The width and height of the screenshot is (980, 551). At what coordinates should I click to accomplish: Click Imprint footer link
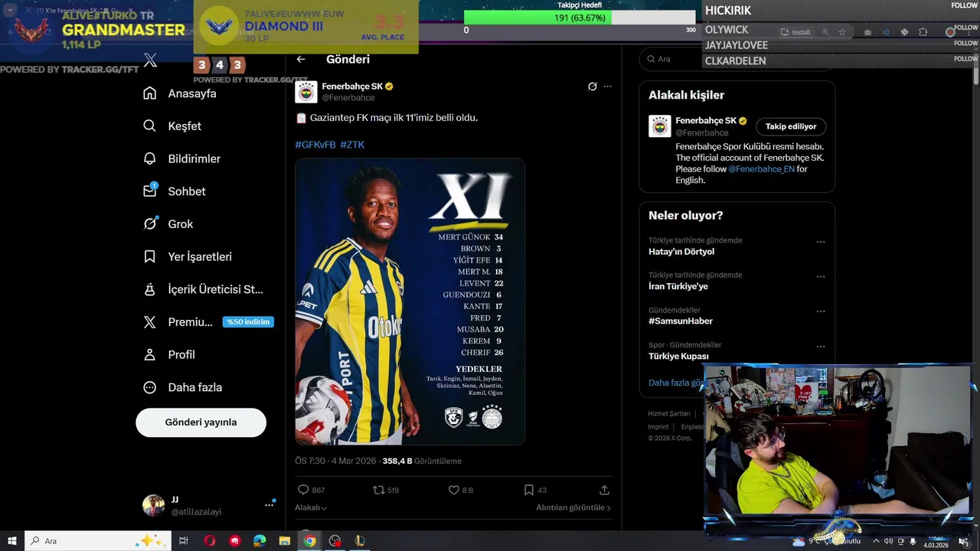click(658, 427)
